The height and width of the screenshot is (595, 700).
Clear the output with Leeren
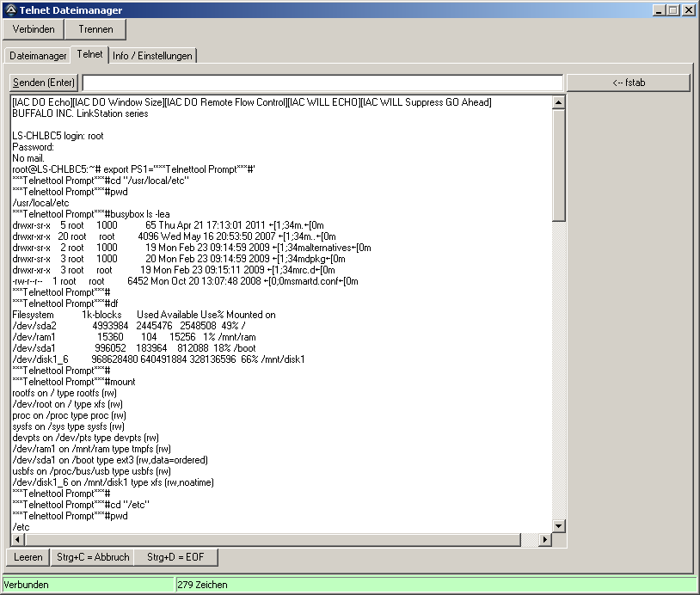tap(28, 557)
